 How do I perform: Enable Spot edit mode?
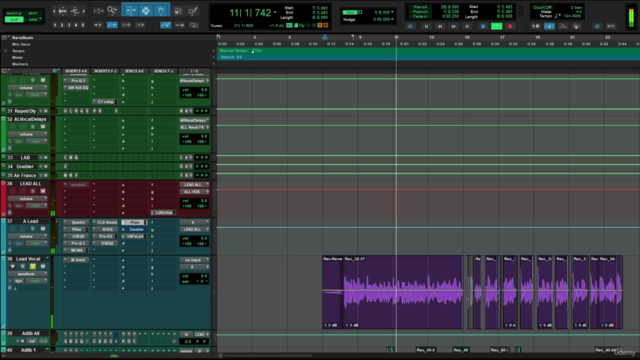(33, 13)
